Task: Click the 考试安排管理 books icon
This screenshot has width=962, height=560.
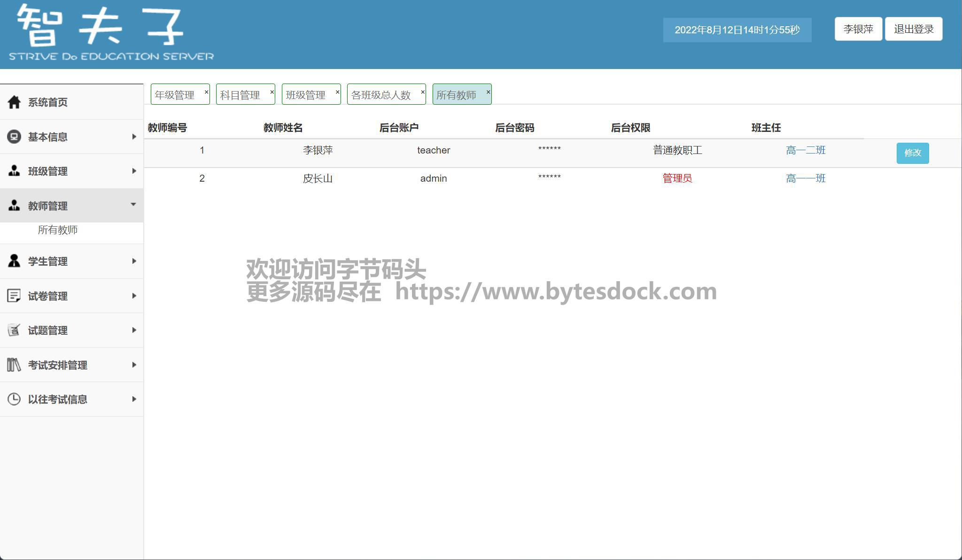Action: [x=14, y=365]
